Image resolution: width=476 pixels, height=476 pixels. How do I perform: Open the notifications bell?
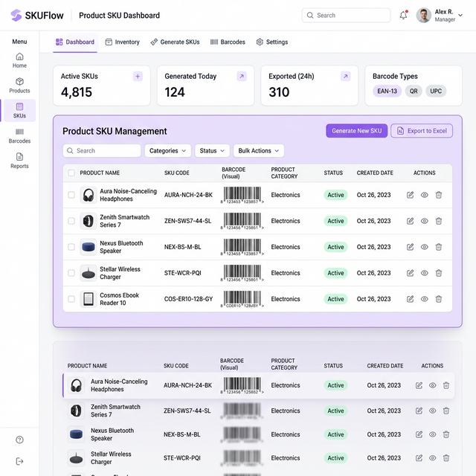pos(403,15)
